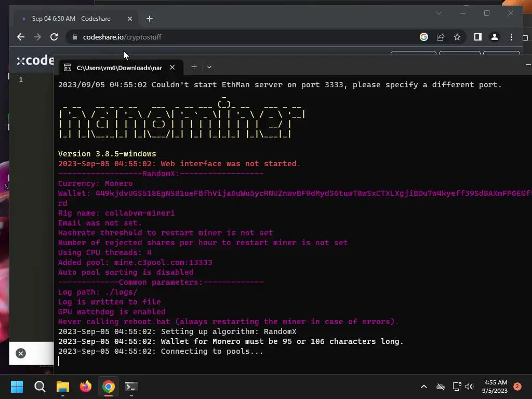Share this page icon in Chrome
The image size is (532, 399).
[441, 37]
